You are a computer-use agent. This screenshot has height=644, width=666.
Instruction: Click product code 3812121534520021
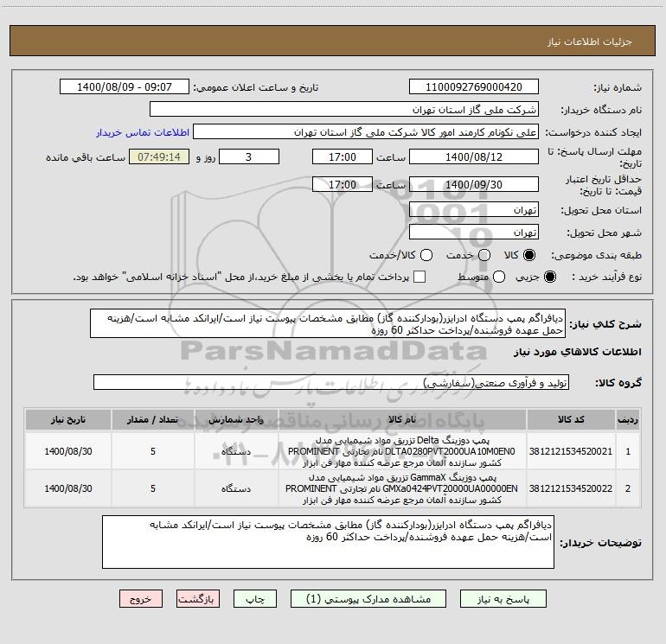click(x=571, y=451)
